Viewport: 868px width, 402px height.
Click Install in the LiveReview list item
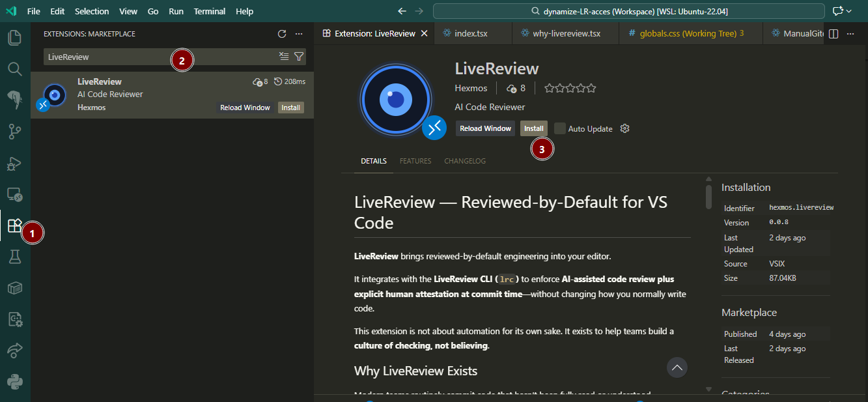(291, 108)
